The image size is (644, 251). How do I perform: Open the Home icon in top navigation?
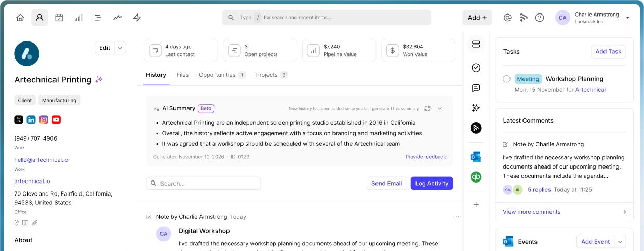coord(20,18)
